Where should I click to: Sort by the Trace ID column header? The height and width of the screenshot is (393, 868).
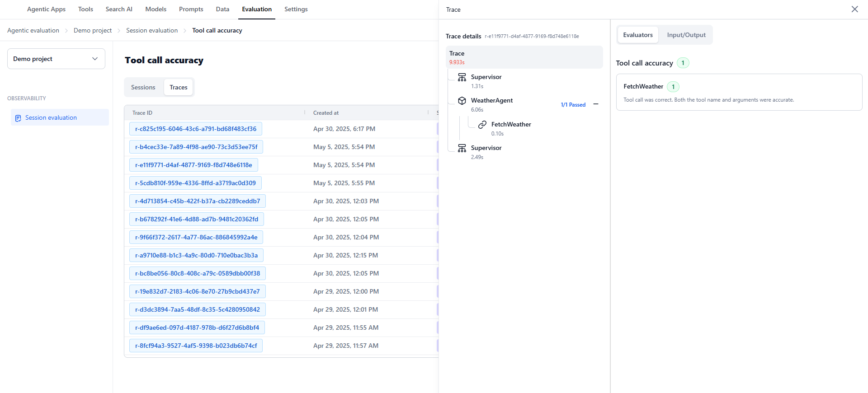pos(142,113)
